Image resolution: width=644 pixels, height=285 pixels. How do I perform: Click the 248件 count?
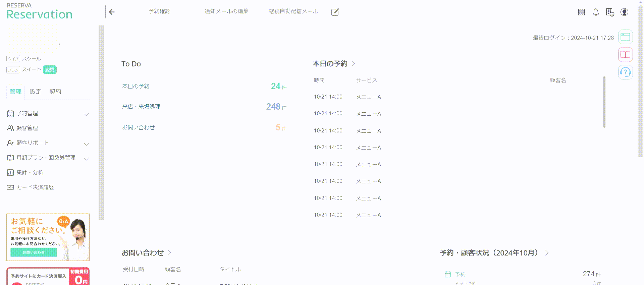click(276, 107)
